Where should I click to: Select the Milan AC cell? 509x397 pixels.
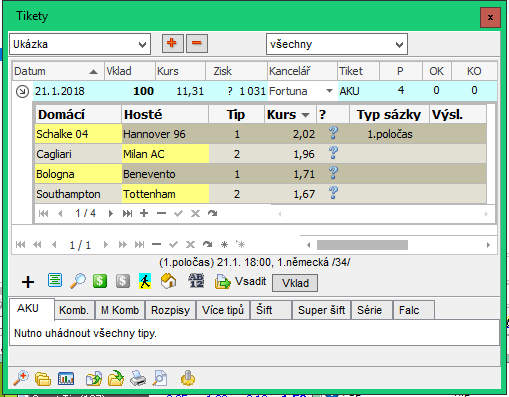point(165,154)
